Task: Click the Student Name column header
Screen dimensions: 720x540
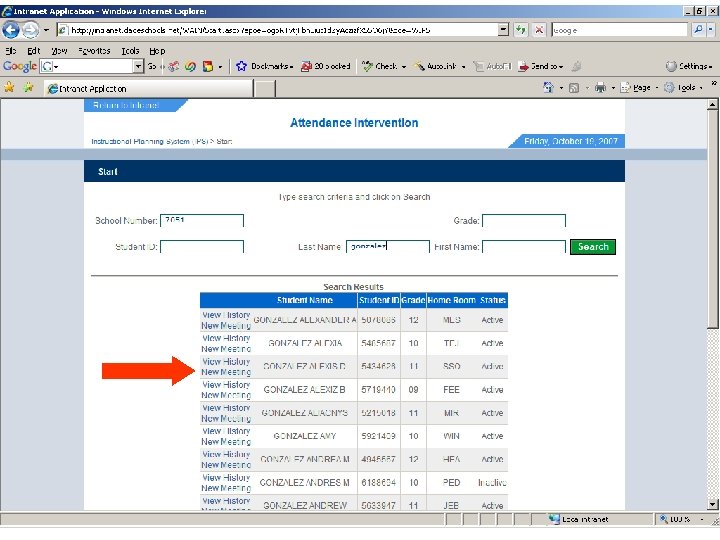Action: click(x=304, y=300)
